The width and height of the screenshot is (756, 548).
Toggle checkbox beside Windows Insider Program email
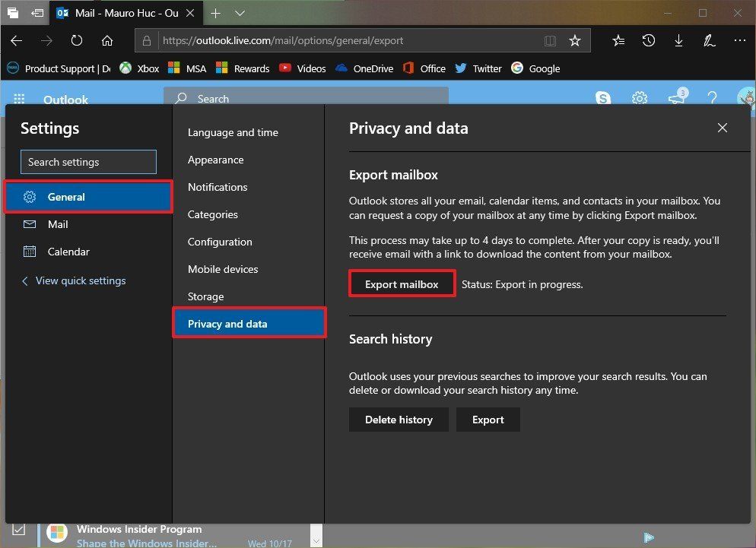pos(20,529)
